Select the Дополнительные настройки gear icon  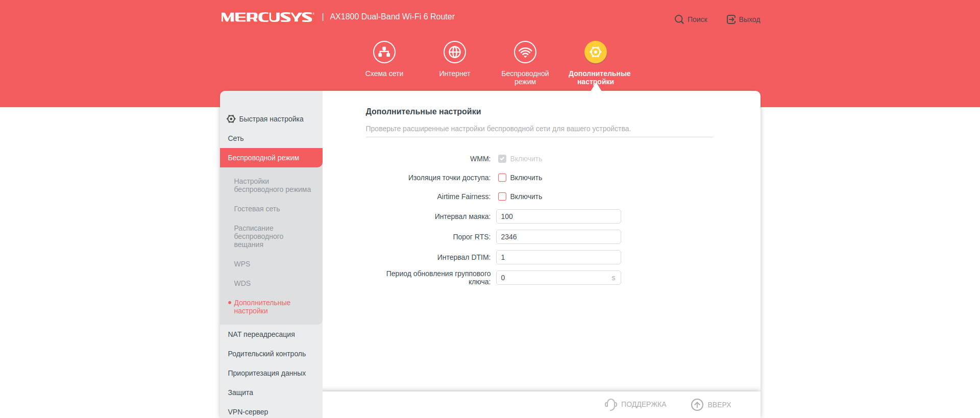click(x=595, y=52)
